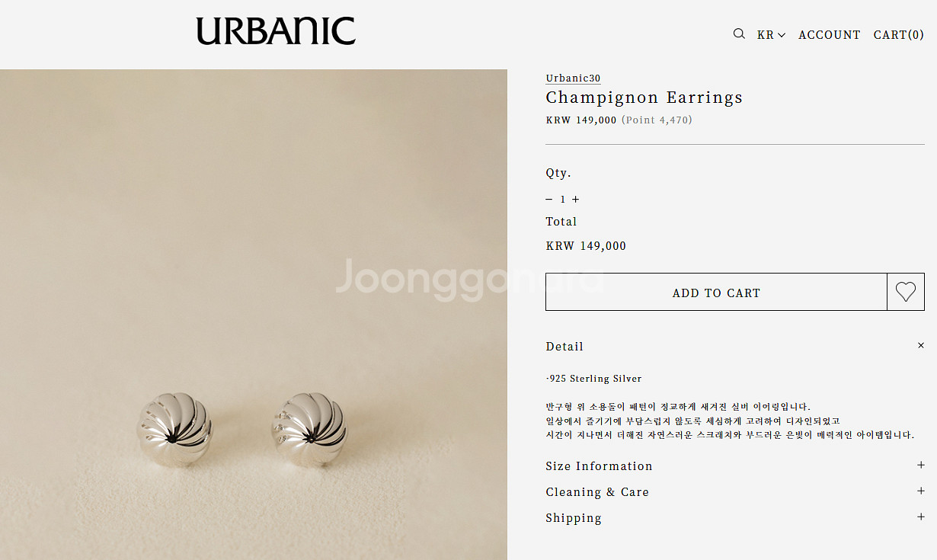The image size is (937, 560).
Task: Click the quantity value field
Action: pyautogui.click(x=562, y=200)
